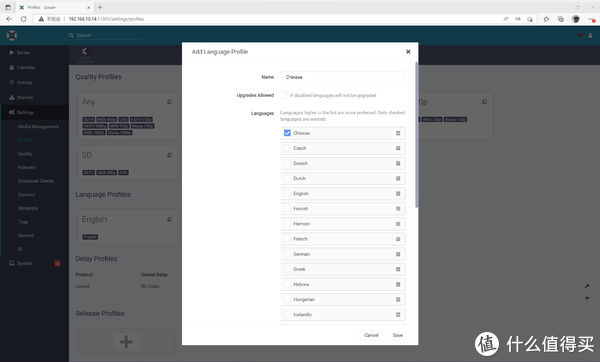The width and height of the screenshot is (600, 362).
Task: Open the user account icon in Sonarr header
Action: tap(590, 35)
